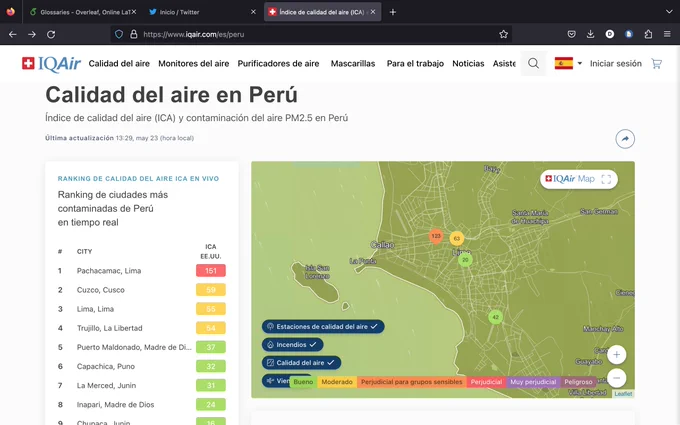This screenshot has width=680, height=425.
Task: Open a new browser tab
Action: (392, 12)
